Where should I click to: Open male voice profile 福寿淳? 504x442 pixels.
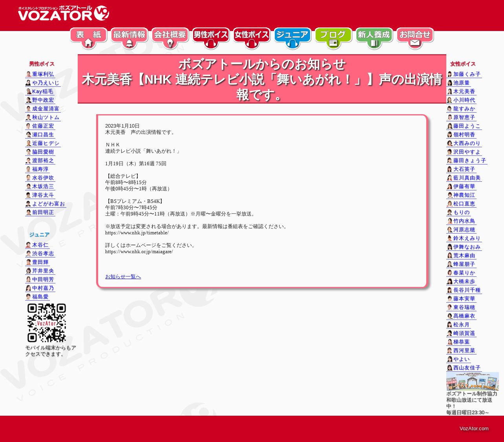coord(37,169)
